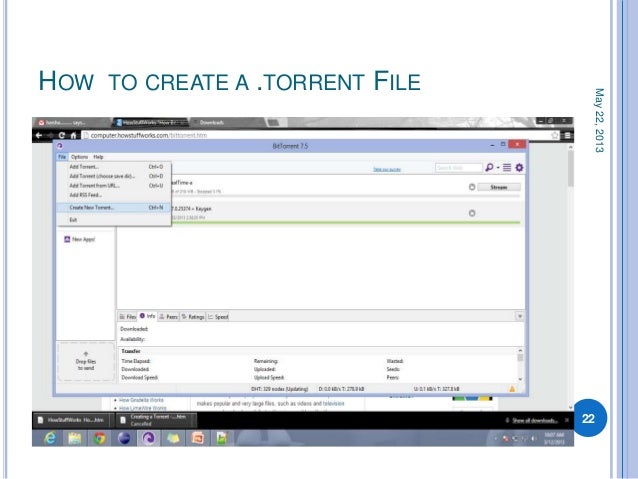Click the blue globe taskbar icon
This screenshot has height=479, width=638.
(124, 438)
